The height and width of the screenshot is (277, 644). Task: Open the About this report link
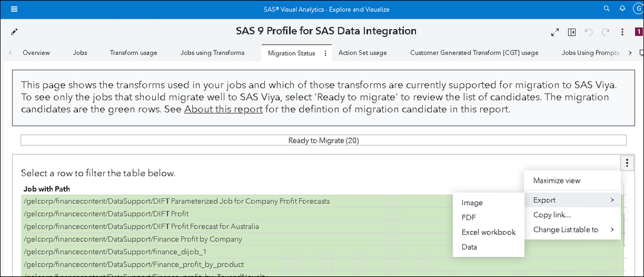coord(223,109)
